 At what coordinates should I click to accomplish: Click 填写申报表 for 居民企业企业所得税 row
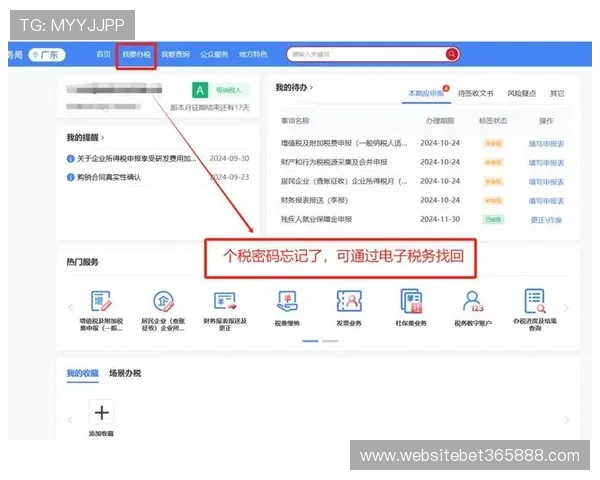[546, 182]
